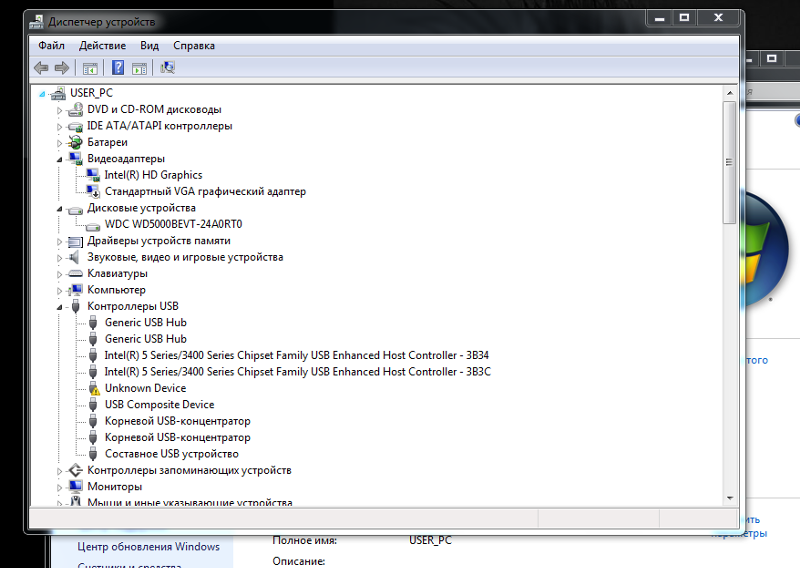
Task: Expand Звуковые, видео и игровые устройства
Action: click(x=59, y=258)
